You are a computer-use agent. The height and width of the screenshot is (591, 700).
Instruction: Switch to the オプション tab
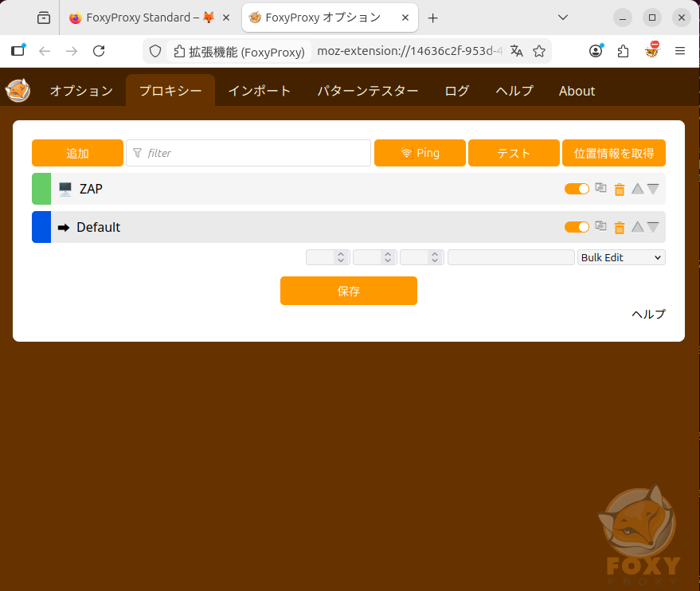point(81,91)
